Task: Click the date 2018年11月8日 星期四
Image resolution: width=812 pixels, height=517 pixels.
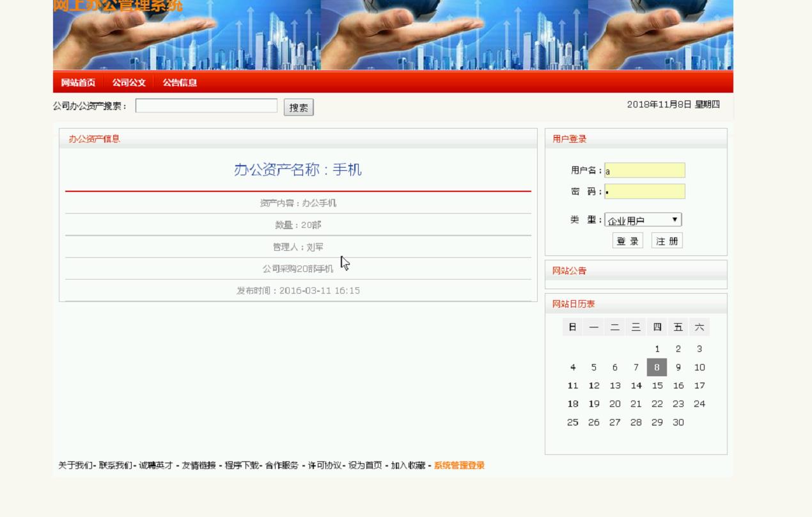Action: tap(673, 104)
